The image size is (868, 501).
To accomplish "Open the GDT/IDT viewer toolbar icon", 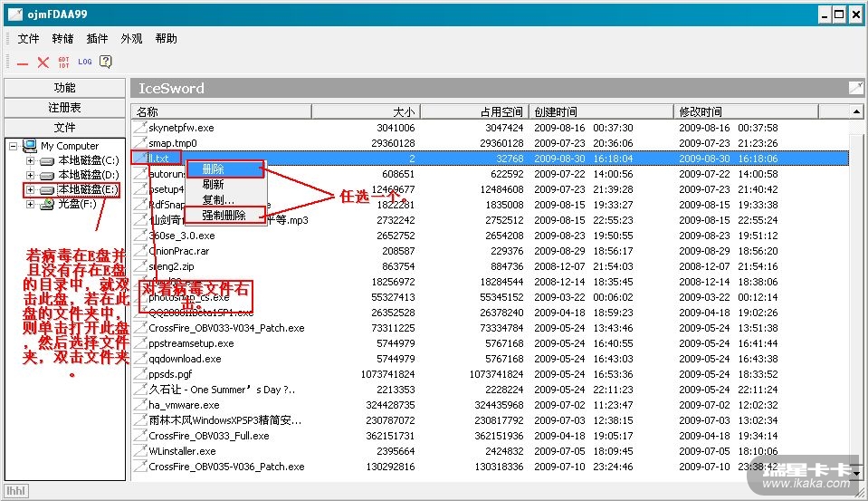I will coord(63,63).
